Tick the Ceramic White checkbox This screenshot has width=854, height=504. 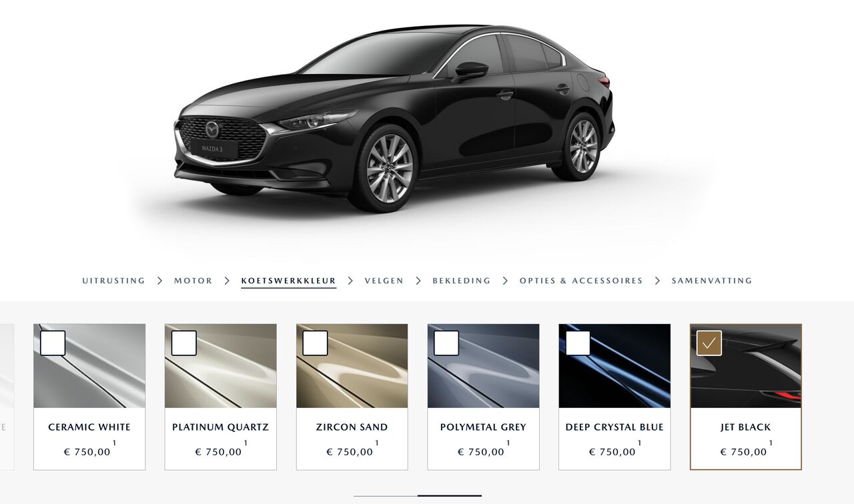(53, 343)
